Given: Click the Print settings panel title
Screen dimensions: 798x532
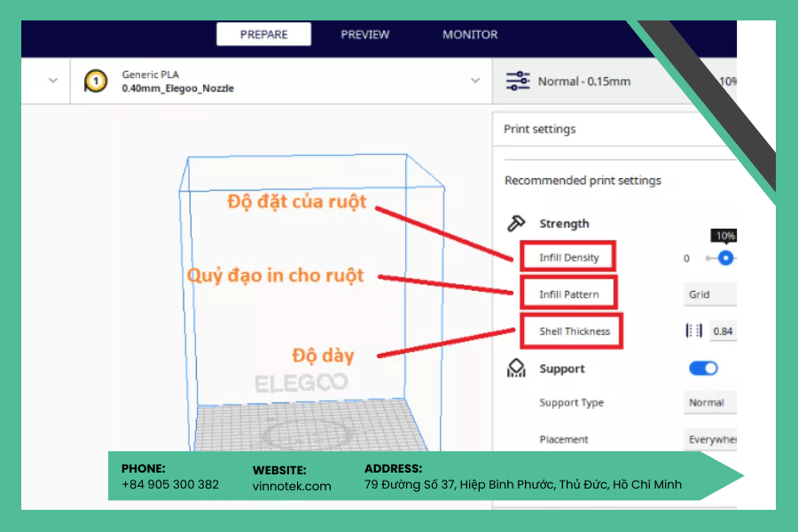Looking at the screenshot, I should pyautogui.click(x=539, y=129).
